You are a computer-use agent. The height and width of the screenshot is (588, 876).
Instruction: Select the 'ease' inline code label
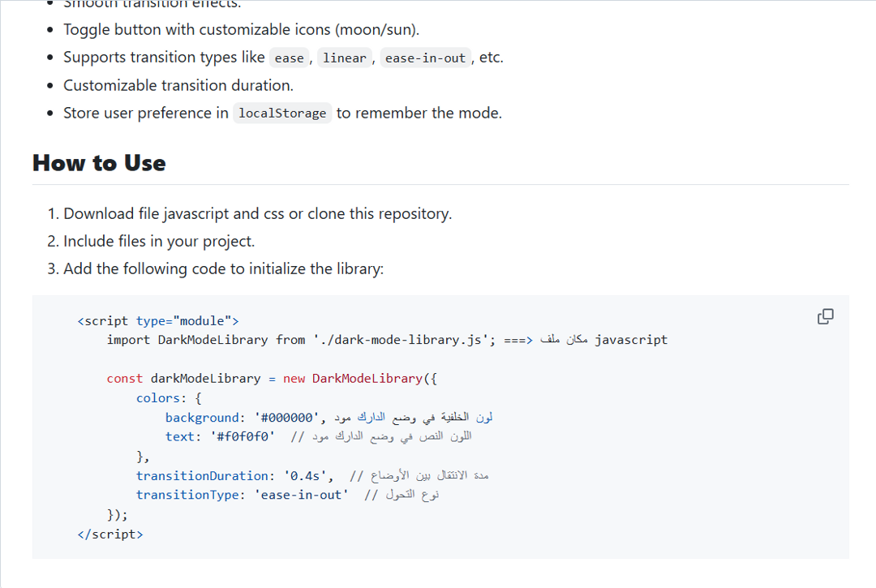coord(289,57)
